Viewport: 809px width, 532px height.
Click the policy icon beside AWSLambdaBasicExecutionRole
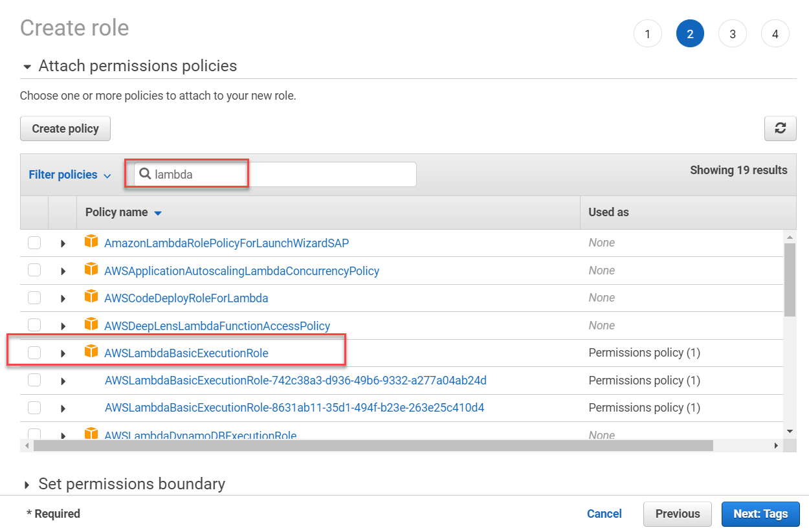tap(91, 352)
